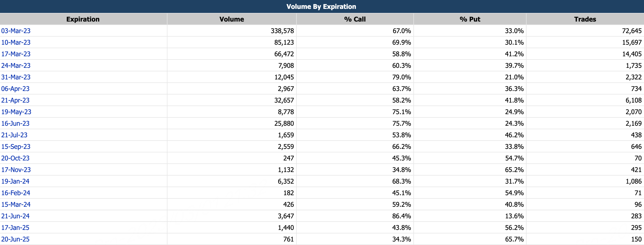Select the 24-Mar-23 expiration link

click(16, 66)
